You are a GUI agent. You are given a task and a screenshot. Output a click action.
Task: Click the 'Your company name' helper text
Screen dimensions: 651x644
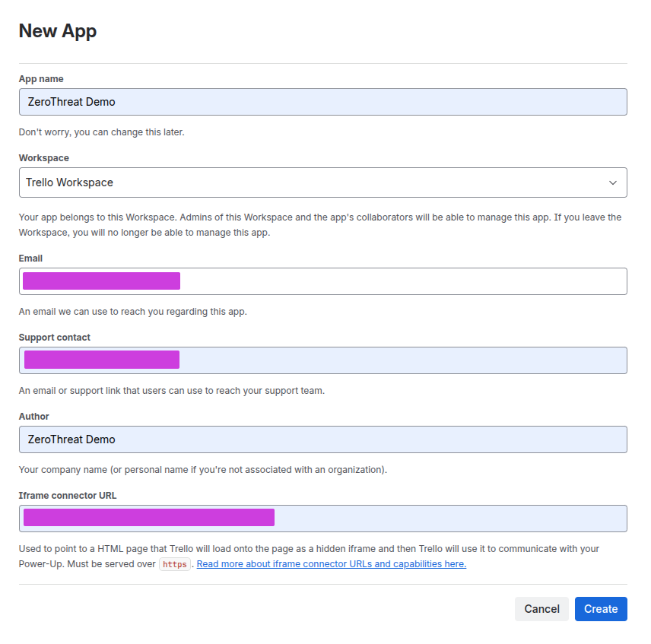tap(202, 470)
